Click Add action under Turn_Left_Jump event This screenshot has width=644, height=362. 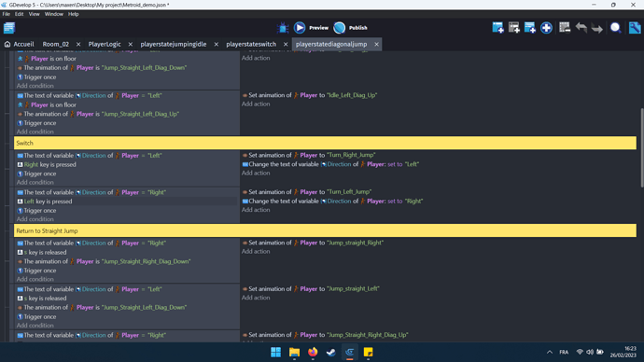256,210
